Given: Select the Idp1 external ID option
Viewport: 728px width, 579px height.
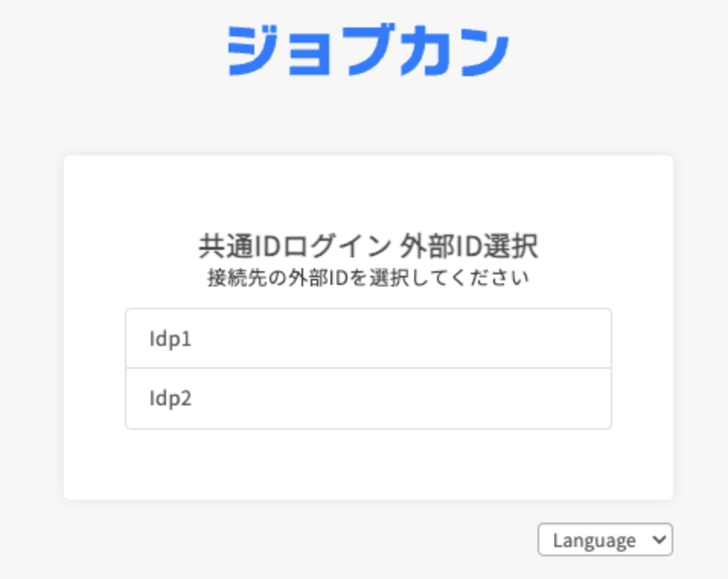Looking at the screenshot, I should 368,338.
